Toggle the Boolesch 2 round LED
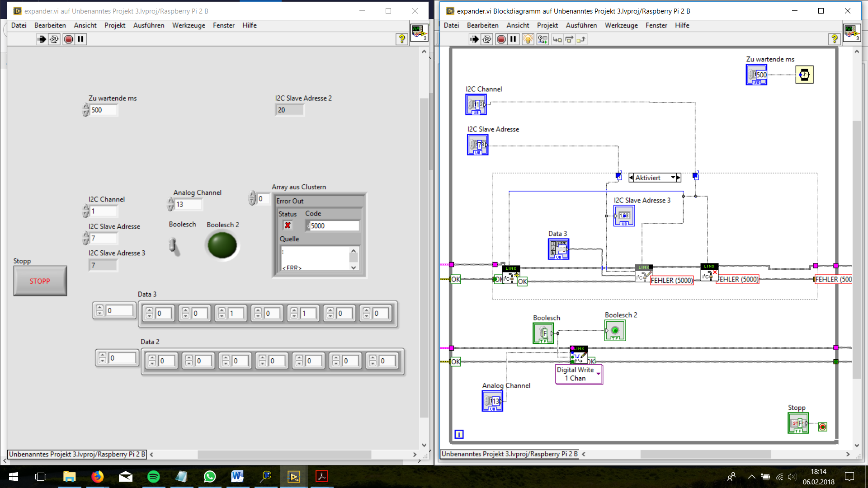This screenshot has width=868, height=488. pos(222,245)
